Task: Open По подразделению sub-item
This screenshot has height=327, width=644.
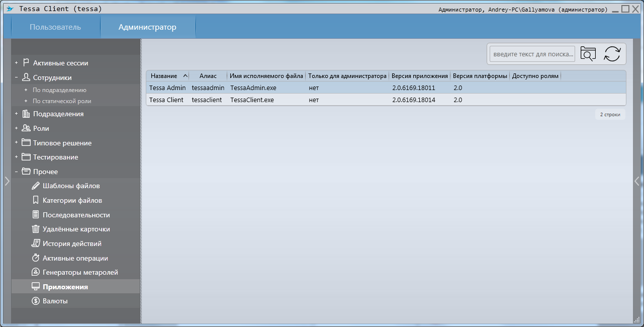Action: click(59, 90)
